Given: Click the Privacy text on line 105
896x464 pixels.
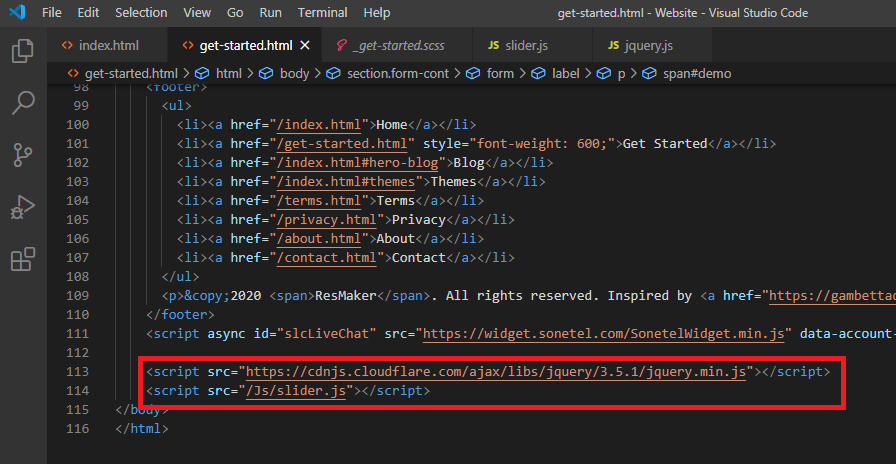Looking at the screenshot, I should coord(418,219).
